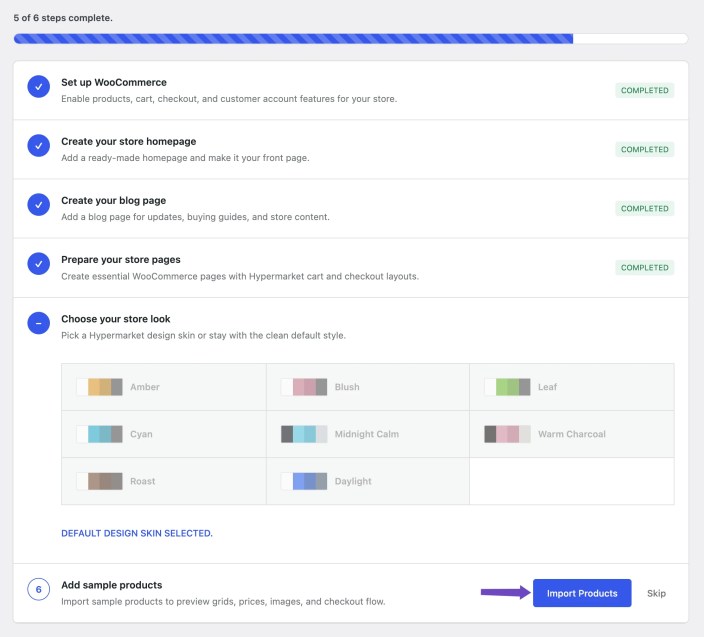Click the Amber skin label
704x637 pixels.
[145, 387]
